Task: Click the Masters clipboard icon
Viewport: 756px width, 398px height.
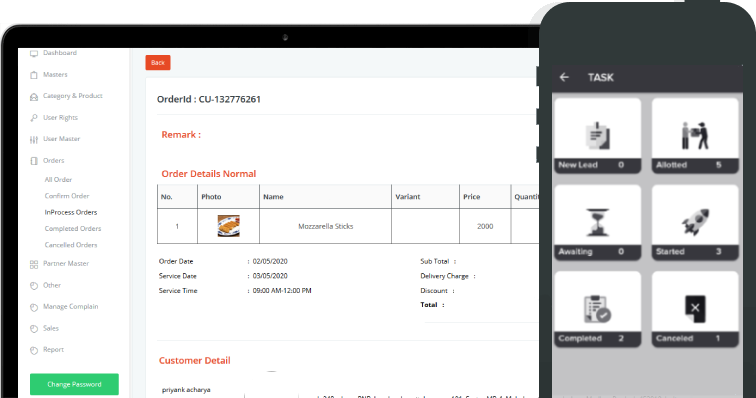Action: coord(34,75)
